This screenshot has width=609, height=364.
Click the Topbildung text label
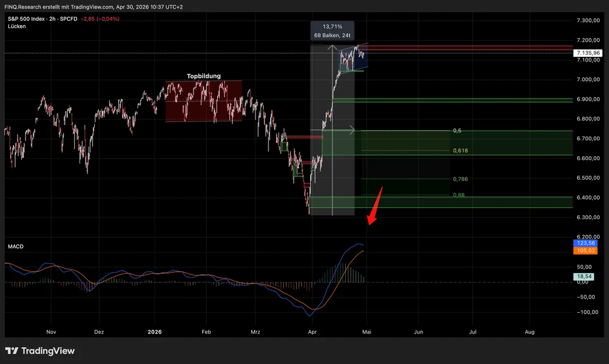(x=204, y=76)
